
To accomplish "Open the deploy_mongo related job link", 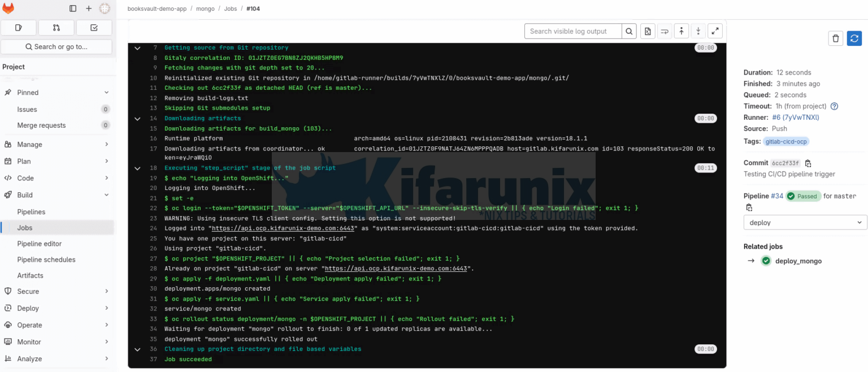I will coord(798,261).
